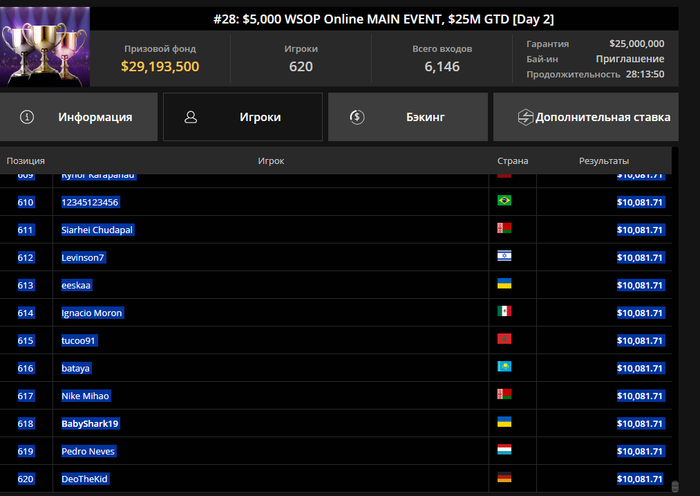Image resolution: width=700 pixels, height=496 pixels.
Task: Click Kazakhstan flag in the bataya row
Action: 504,367
